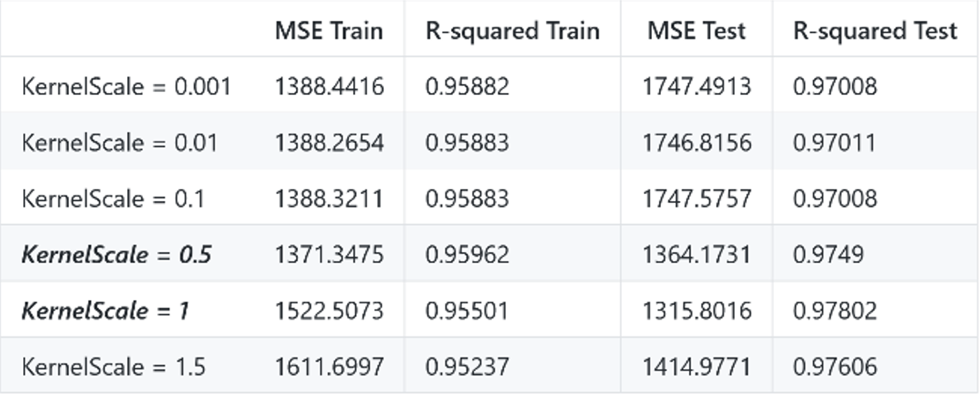Click the R-squared Test column header

[875, 31]
